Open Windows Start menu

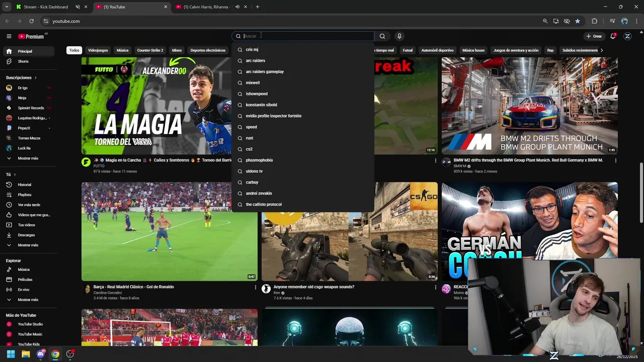pyautogui.click(x=11, y=354)
